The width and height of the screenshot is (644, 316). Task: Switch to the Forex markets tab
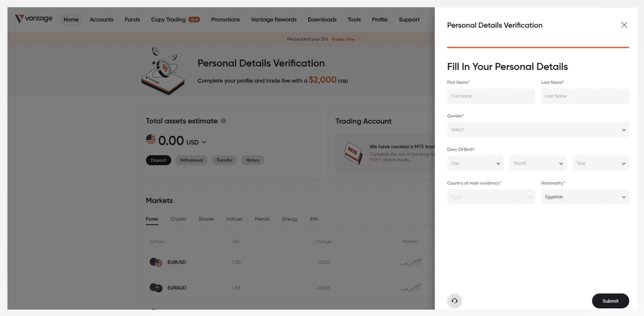152,219
